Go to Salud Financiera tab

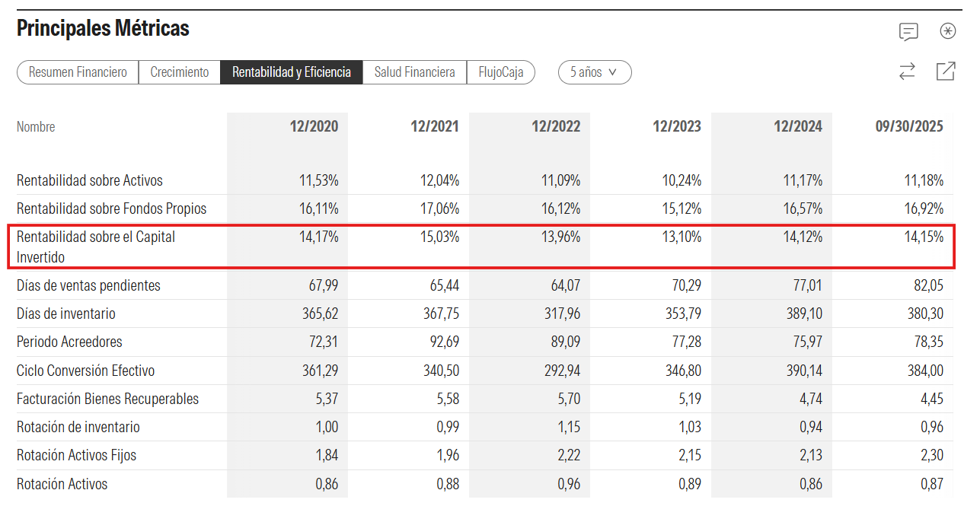point(414,72)
